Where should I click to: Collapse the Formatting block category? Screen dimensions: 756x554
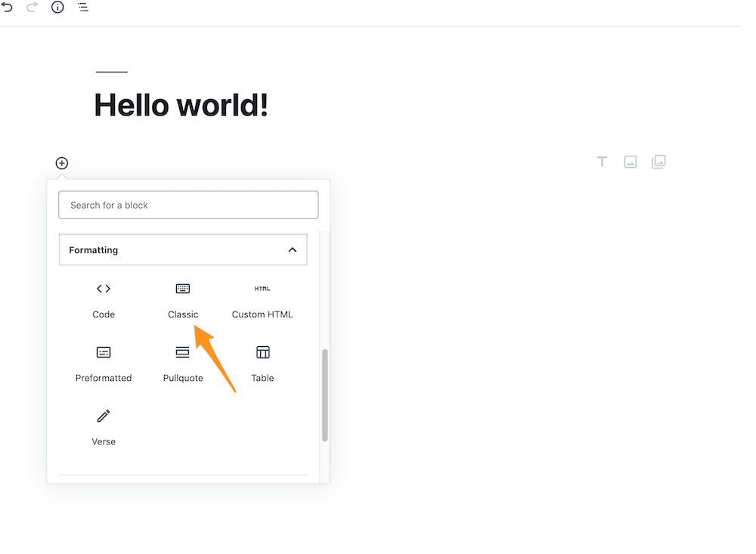[293, 249]
